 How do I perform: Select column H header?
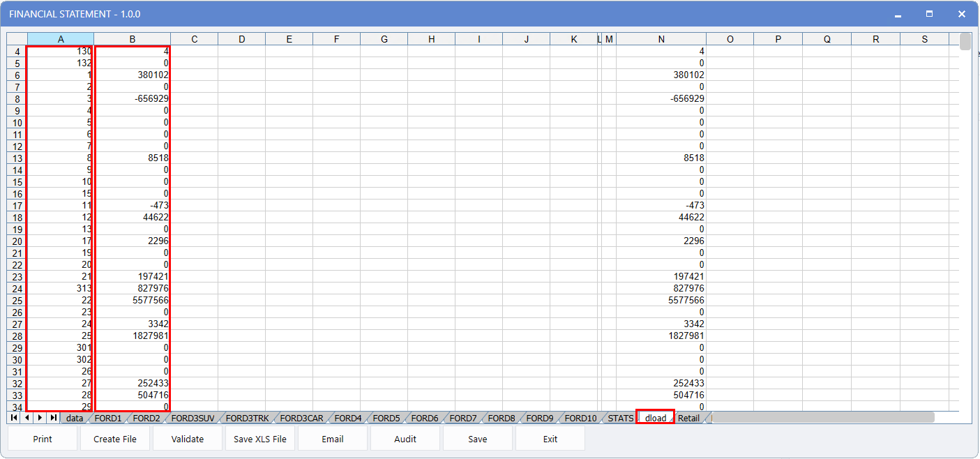tap(432, 39)
